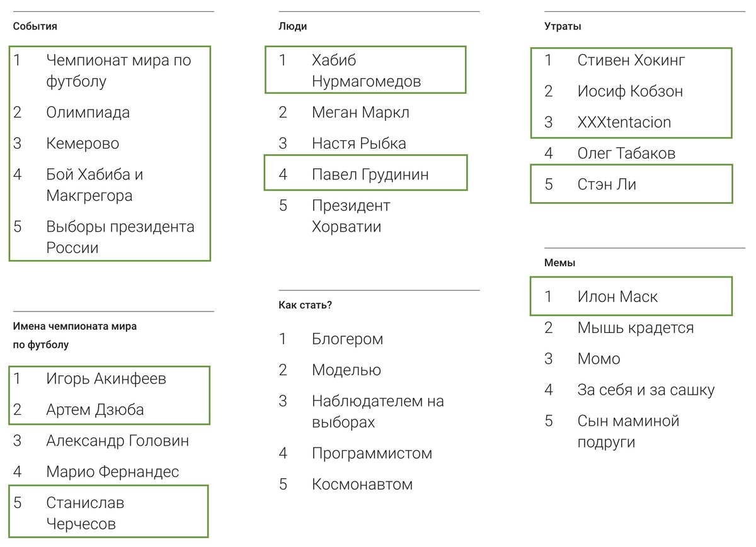Click 'Бой Хабиба и Макгрегора' entry
Viewport: 756px width, 547px height.
pyautogui.click(x=95, y=185)
